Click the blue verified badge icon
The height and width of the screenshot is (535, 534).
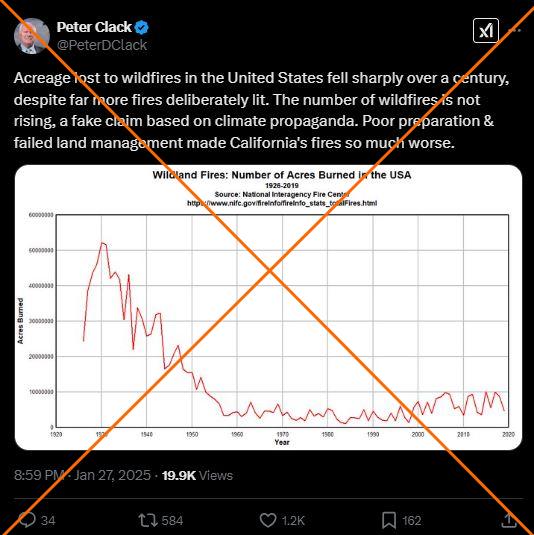coord(141,27)
